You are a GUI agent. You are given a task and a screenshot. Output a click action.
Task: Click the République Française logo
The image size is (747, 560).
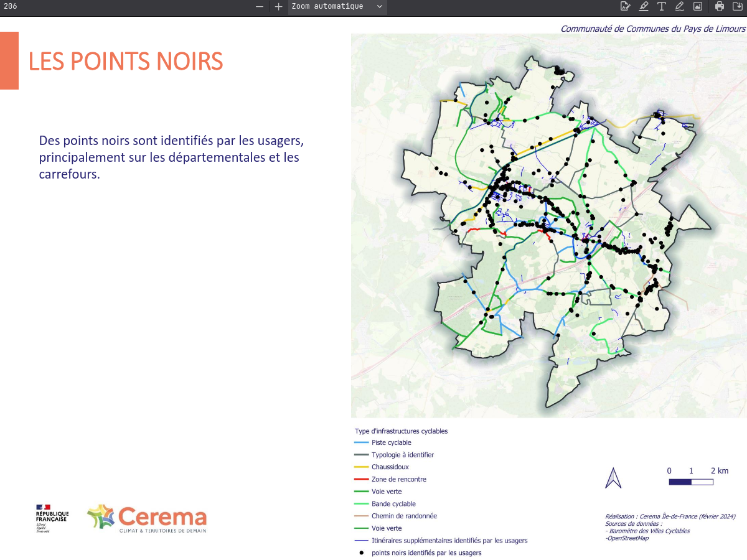click(x=52, y=518)
